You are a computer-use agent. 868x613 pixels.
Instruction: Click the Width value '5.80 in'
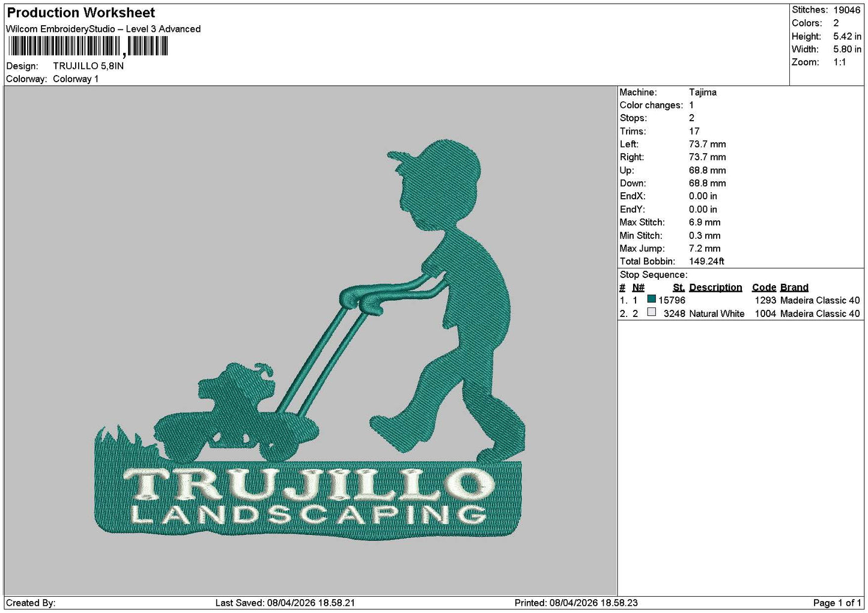(847, 49)
